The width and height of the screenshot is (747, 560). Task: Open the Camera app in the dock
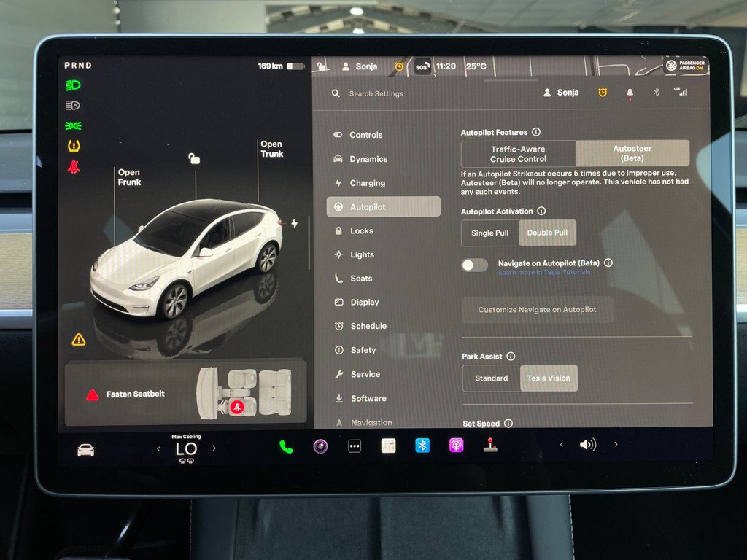point(321,446)
